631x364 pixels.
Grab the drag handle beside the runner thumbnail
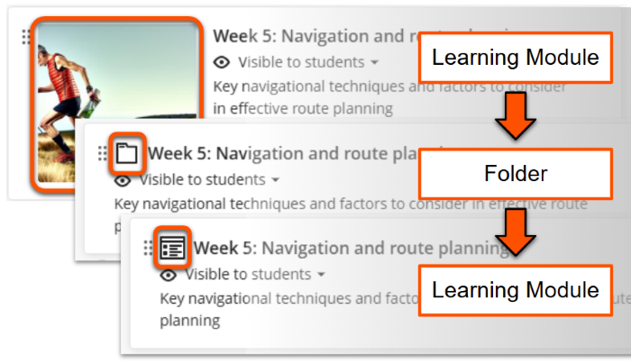(26, 36)
